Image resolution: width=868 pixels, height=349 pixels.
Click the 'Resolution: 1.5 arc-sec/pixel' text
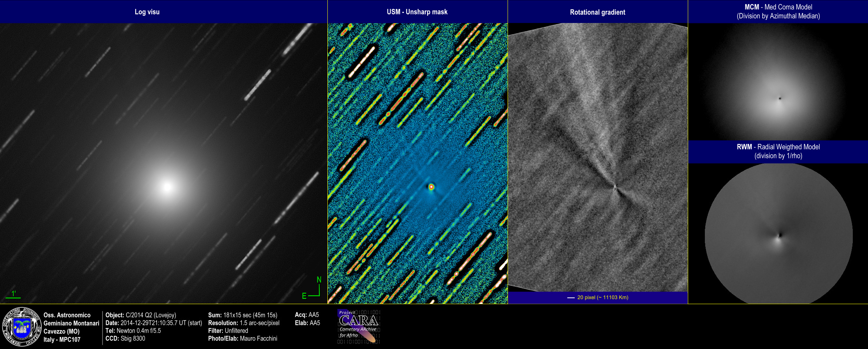tap(244, 323)
